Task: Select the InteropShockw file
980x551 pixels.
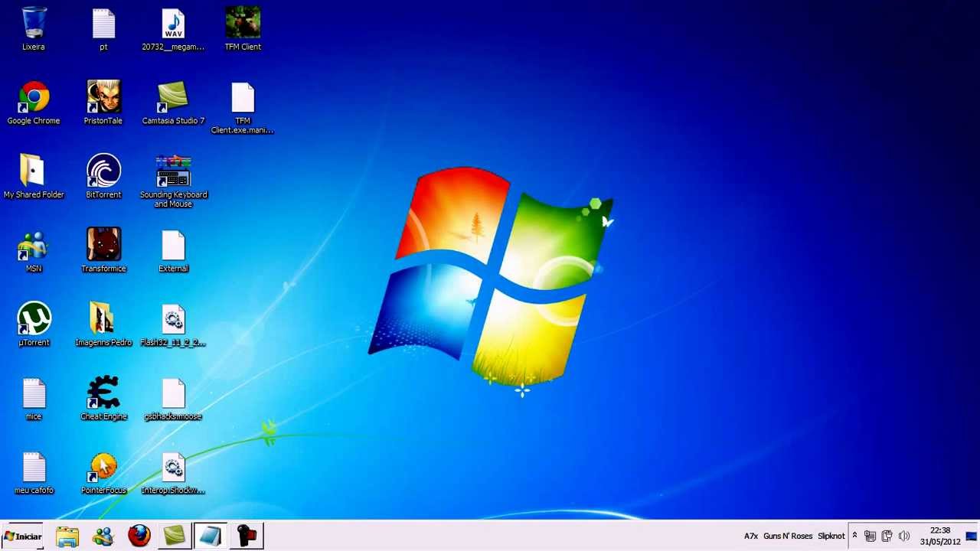Action: [x=173, y=473]
